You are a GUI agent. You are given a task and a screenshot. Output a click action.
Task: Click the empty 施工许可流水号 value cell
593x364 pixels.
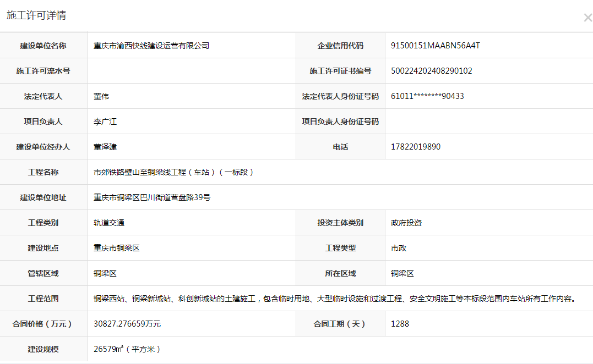pyautogui.click(x=192, y=71)
